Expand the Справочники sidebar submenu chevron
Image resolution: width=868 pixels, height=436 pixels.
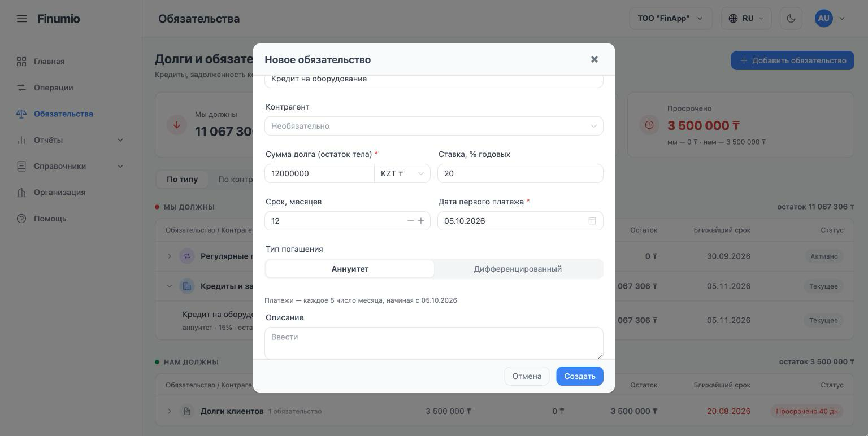[120, 166]
